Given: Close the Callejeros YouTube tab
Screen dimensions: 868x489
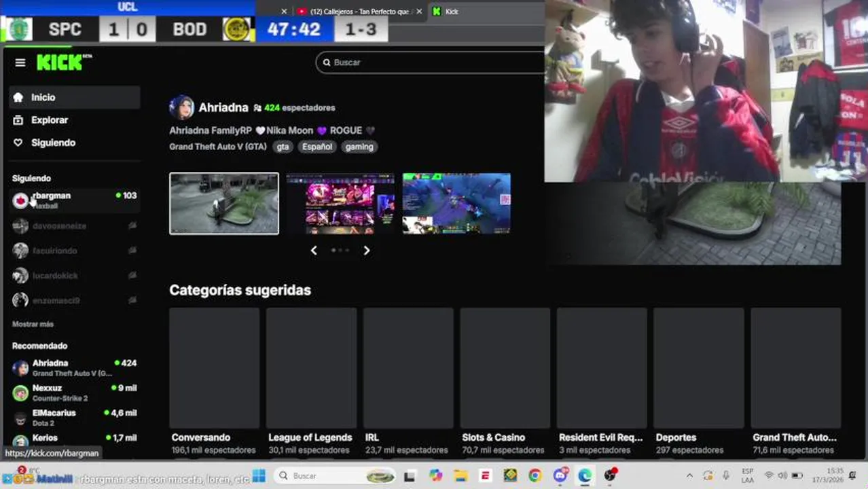Looking at the screenshot, I should click(419, 12).
